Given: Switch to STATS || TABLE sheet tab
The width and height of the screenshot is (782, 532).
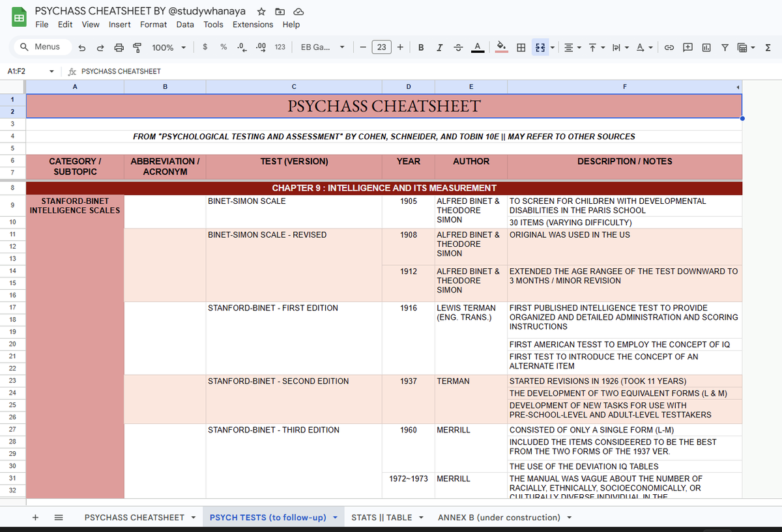Looking at the screenshot, I should click(382, 518).
